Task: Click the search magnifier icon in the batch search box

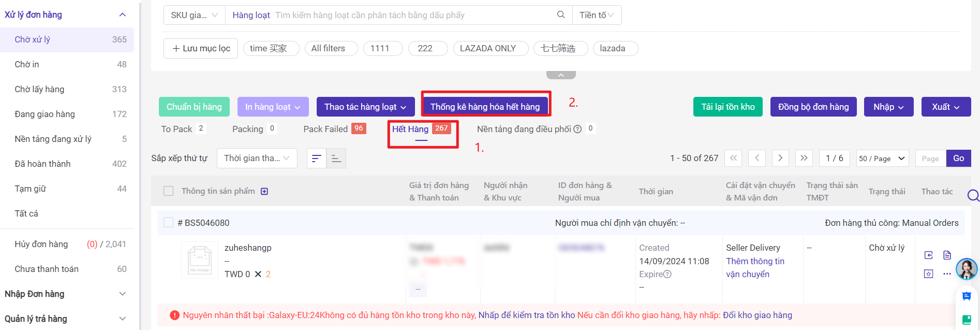Action: pos(561,15)
